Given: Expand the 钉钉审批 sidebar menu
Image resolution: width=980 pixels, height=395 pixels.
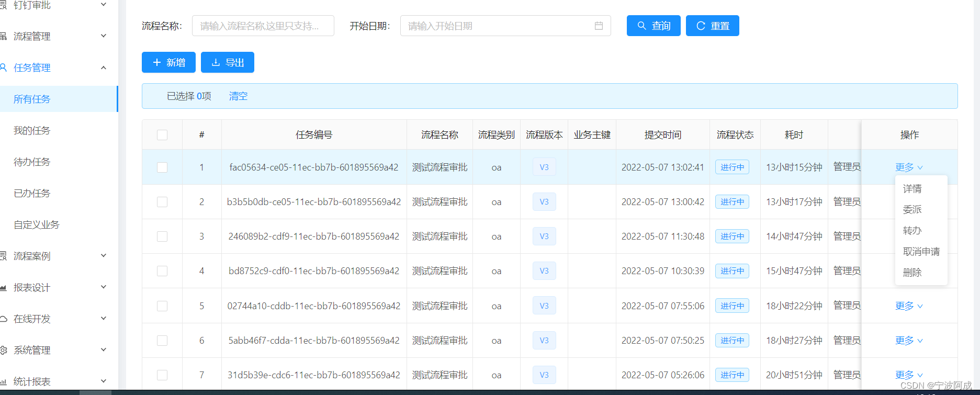Looking at the screenshot, I should click(x=104, y=4).
